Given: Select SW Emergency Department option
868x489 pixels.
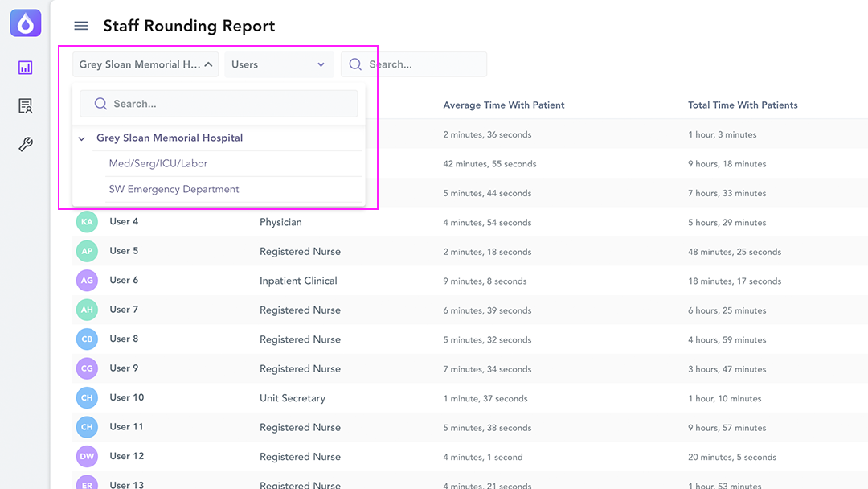Looking at the screenshot, I should [x=174, y=189].
